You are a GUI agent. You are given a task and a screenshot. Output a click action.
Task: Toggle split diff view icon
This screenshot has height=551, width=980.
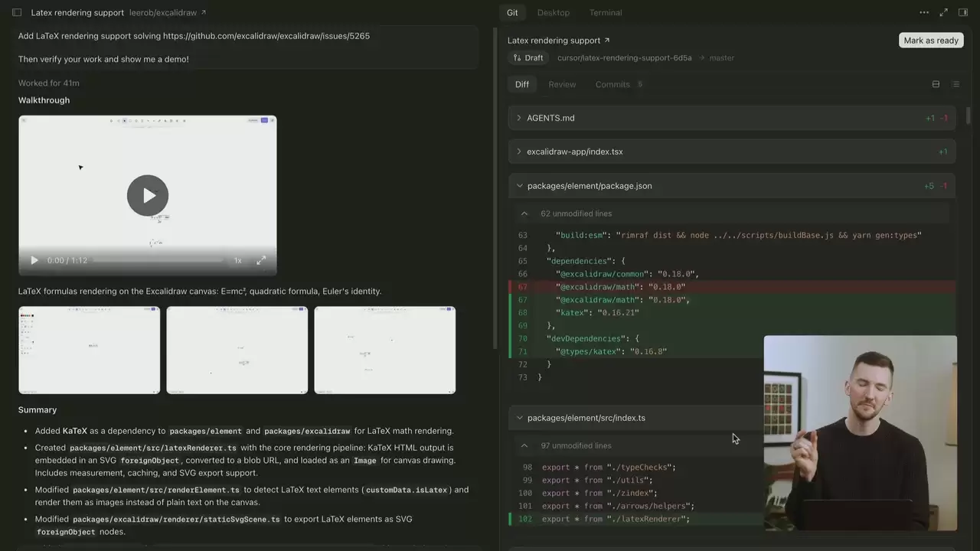click(x=936, y=84)
